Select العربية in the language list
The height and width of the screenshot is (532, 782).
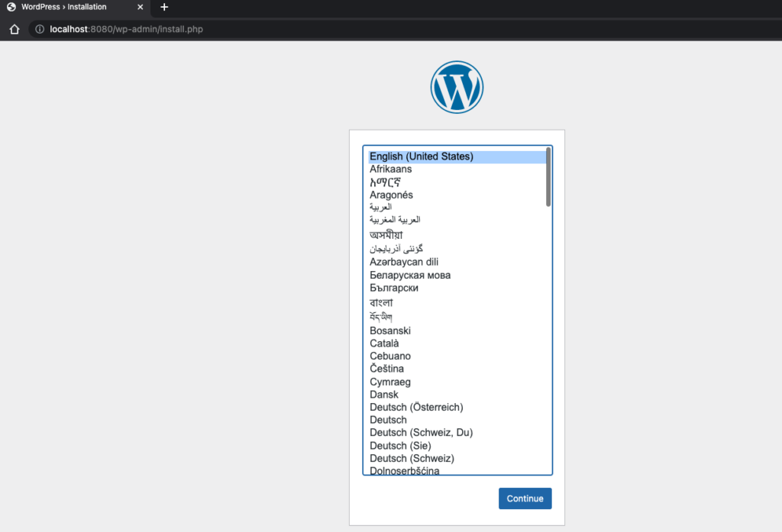[x=457, y=207]
